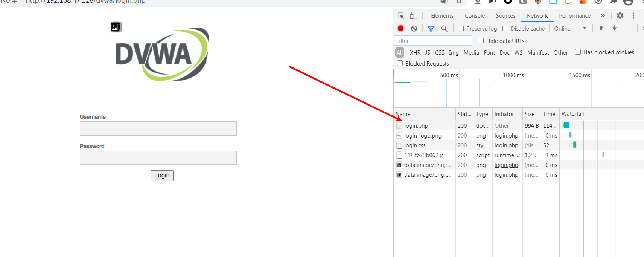Viewport: 644px width, 257px height.
Task: Toggle device toolbar icon in DevTools
Action: coord(413,15)
